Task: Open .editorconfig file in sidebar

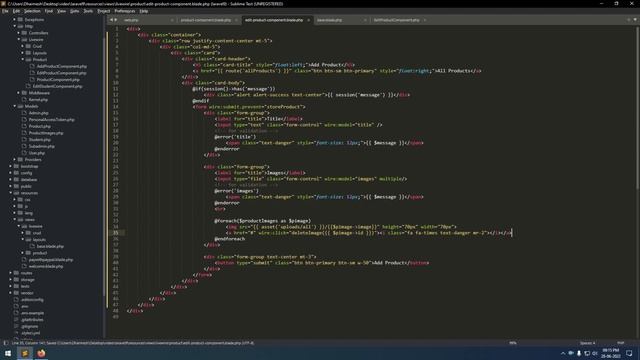Action: (32, 300)
